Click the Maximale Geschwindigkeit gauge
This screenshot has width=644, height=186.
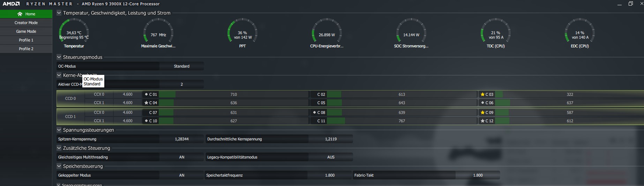158,33
